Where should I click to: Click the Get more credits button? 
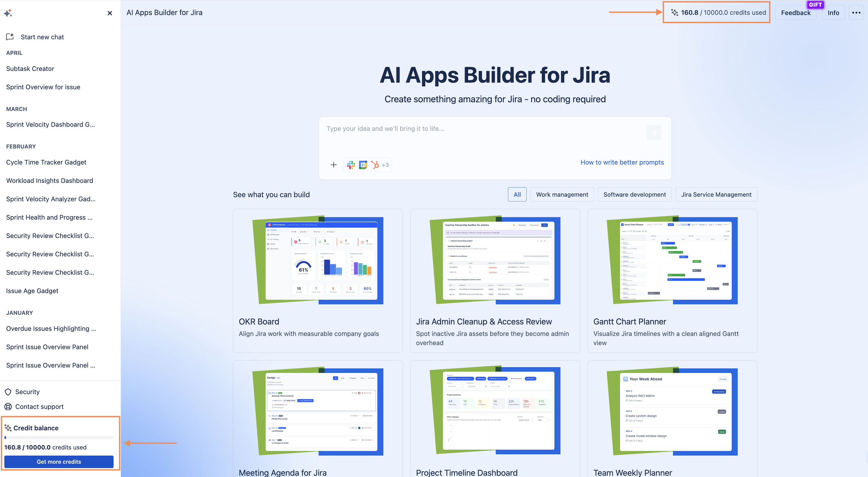[59, 461]
